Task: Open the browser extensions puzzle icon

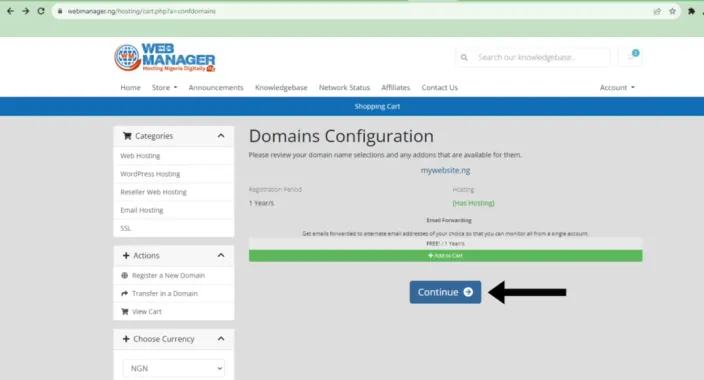Action: coord(691,11)
